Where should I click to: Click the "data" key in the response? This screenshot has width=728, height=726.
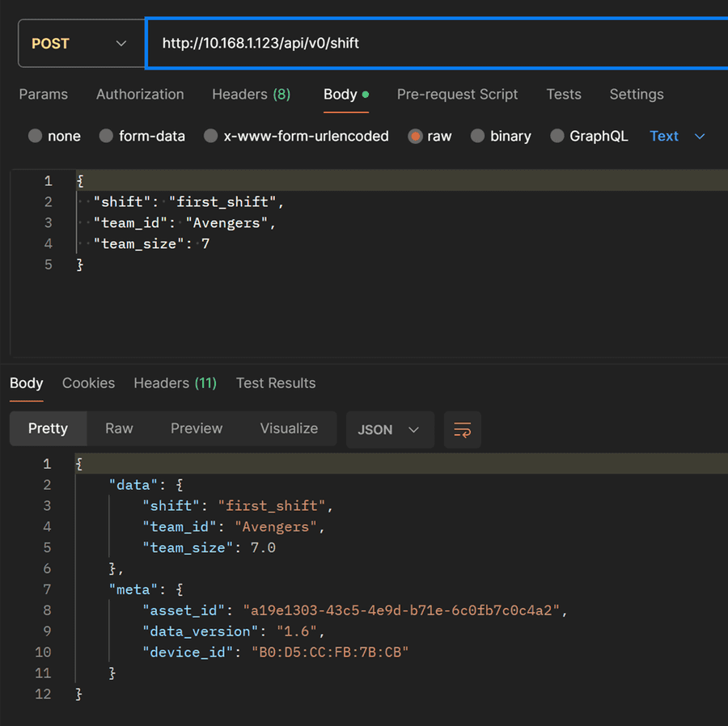133,485
